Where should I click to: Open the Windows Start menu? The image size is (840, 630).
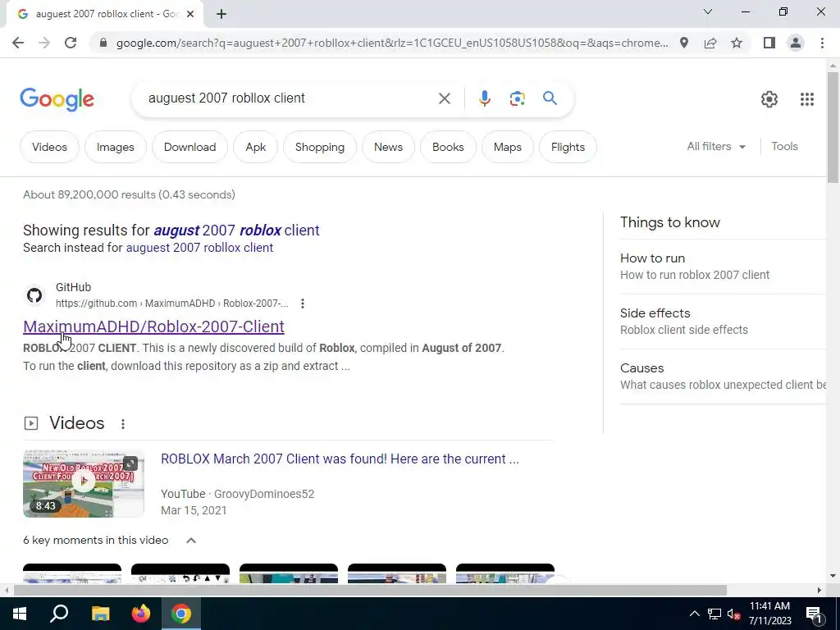20,614
